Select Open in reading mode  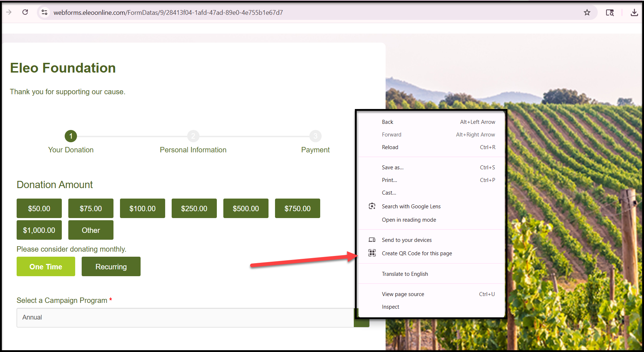(432, 220)
